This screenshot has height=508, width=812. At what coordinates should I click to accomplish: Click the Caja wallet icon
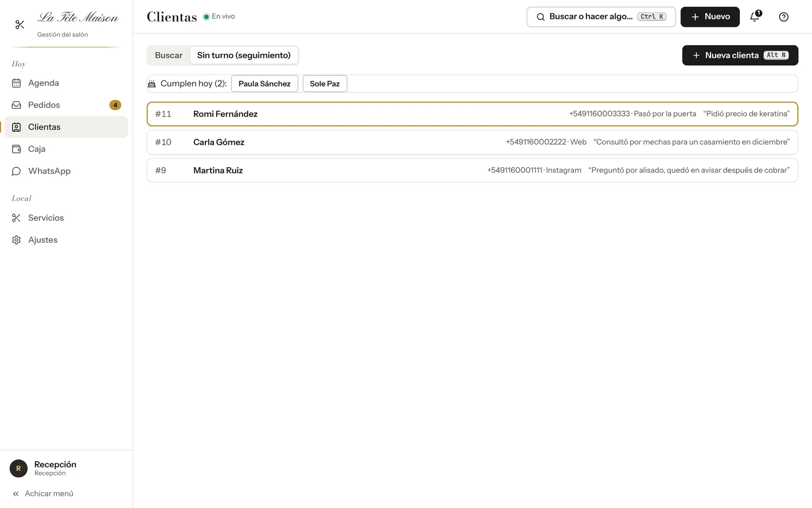pyautogui.click(x=16, y=149)
